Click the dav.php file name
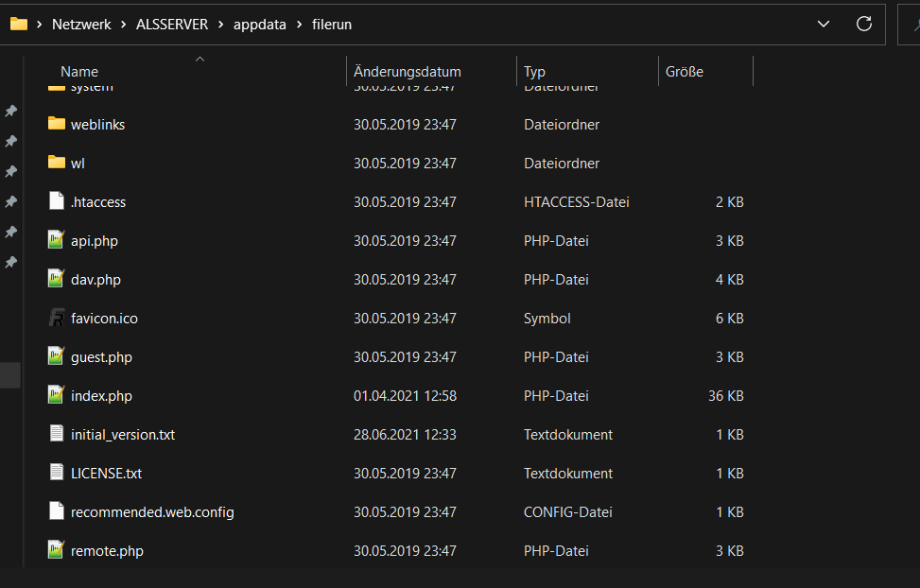The width and height of the screenshot is (920, 588). (x=95, y=279)
